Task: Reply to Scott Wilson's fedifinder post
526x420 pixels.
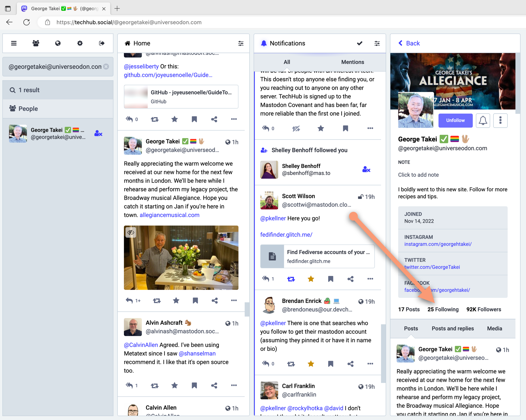Action: click(265, 279)
